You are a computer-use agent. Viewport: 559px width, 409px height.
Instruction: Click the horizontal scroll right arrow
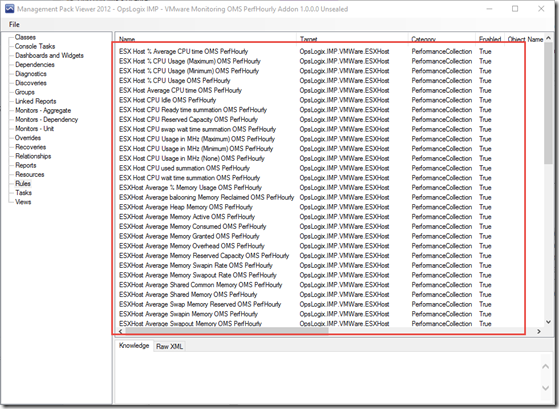[539, 331]
